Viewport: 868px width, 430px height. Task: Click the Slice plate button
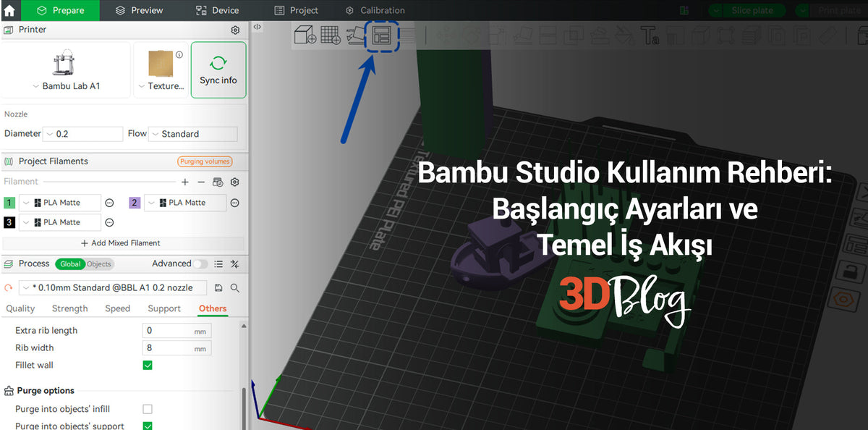(x=752, y=10)
